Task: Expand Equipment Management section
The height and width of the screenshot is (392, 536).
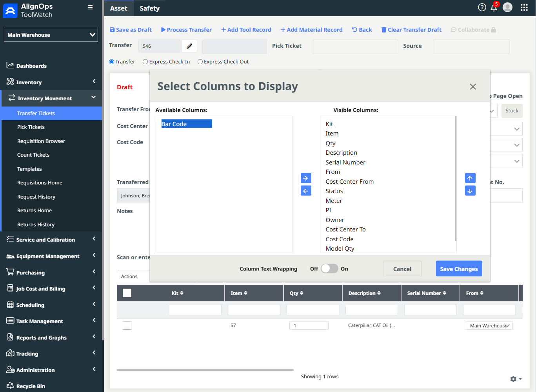Action: tap(51, 256)
